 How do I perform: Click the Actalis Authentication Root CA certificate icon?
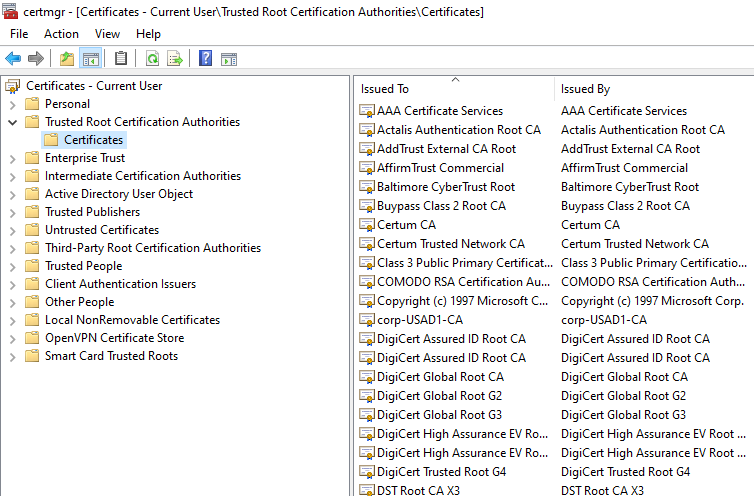click(x=367, y=130)
